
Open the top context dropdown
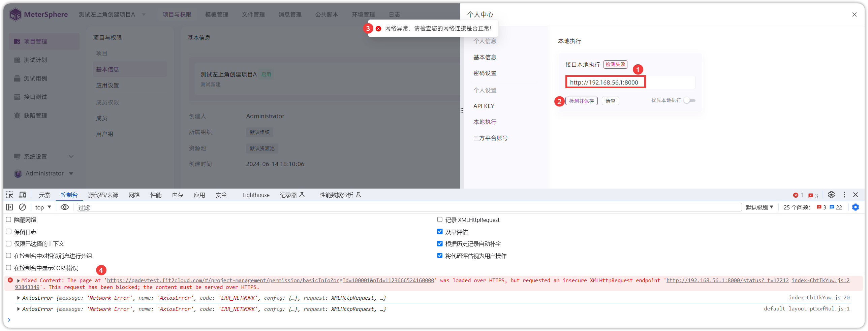(43, 207)
